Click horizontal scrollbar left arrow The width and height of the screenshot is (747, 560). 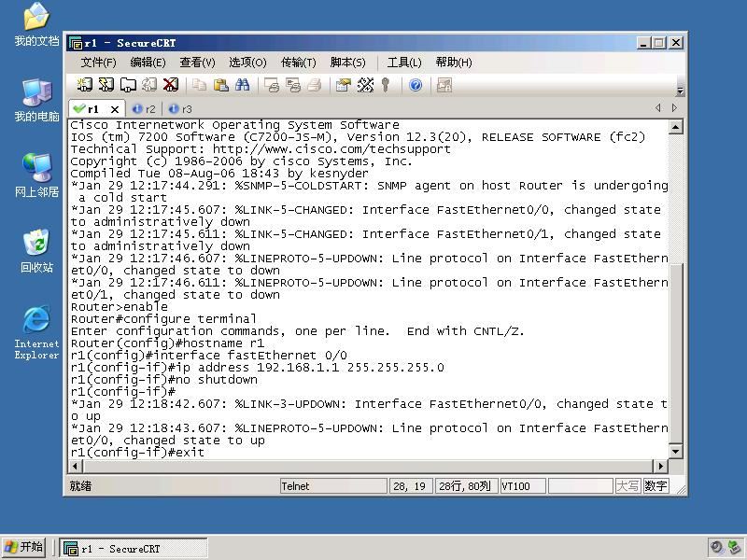76,466
